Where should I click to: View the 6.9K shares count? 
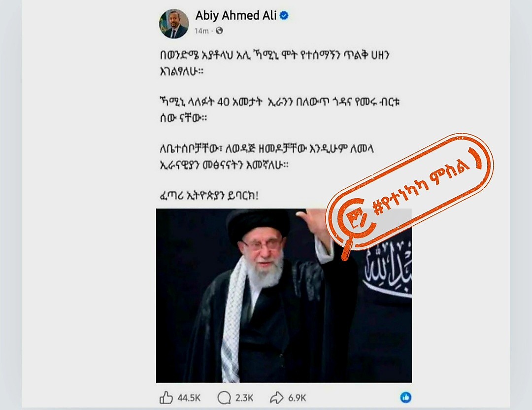tap(297, 398)
